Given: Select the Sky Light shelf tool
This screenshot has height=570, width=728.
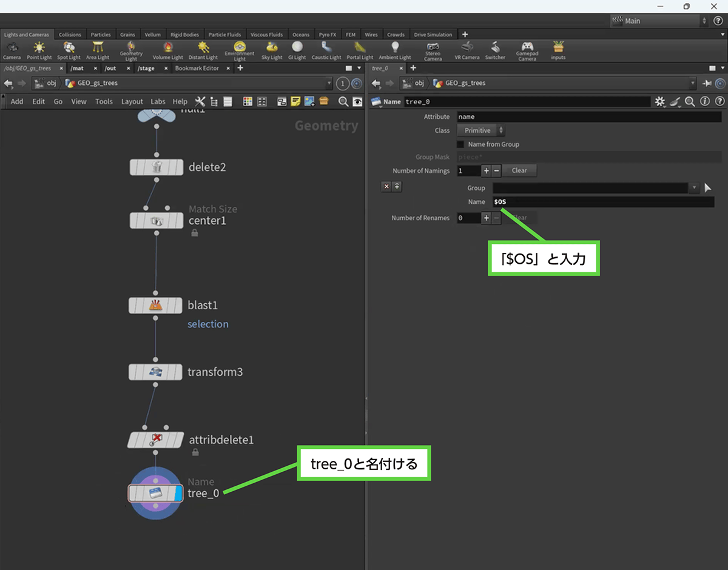Looking at the screenshot, I should pyautogui.click(x=272, y=49).
